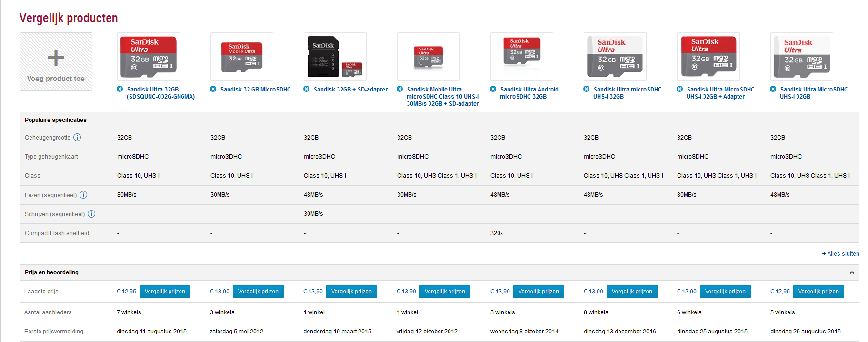Viewport: 868px width, 342px height.
Task: Remove Sandisk Ultra 32GB (SDSQUNC-032G-GN6MA) from comparison
Action: click(x=120, y=89)
